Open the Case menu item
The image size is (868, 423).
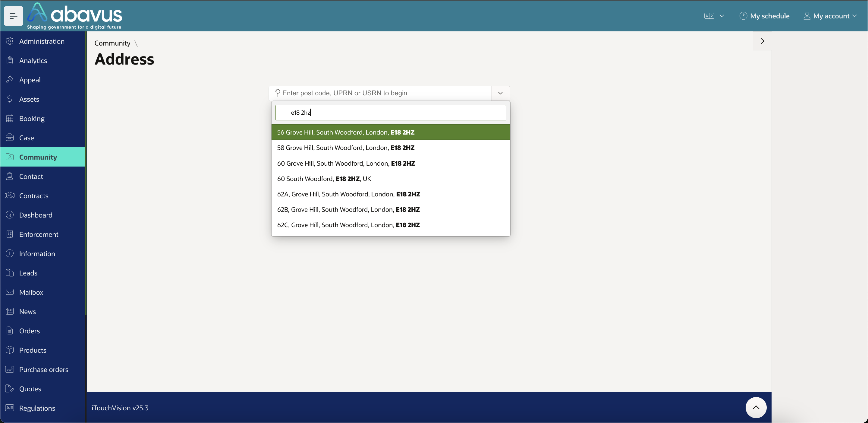pyautogui.click(x=42, y=138)
